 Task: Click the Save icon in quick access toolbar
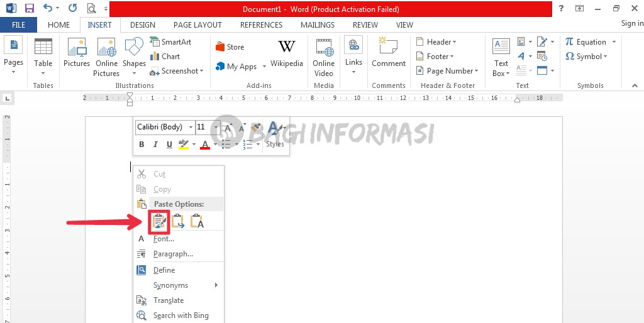[x=30, y=8]
